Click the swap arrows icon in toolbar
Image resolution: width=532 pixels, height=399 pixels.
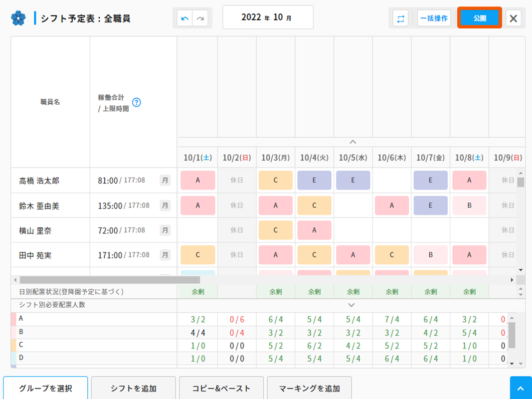(400, 18)
